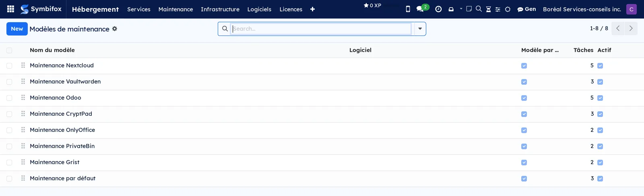644x196 pixels.
Task: Sort by Actif column header
Action: [604, 50]
